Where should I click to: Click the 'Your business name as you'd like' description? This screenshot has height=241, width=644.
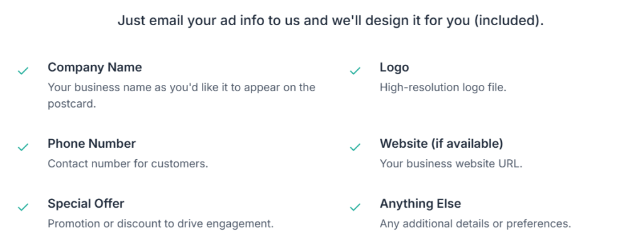[182, 96]
